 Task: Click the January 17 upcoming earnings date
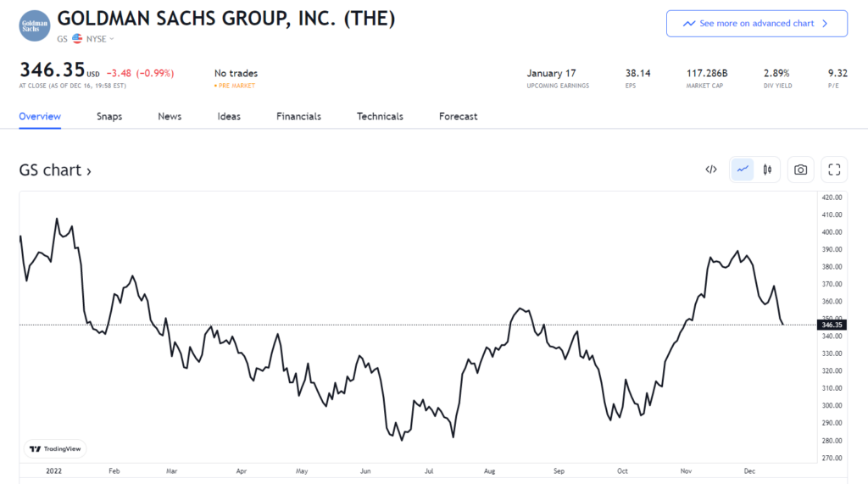pos(551,74)
